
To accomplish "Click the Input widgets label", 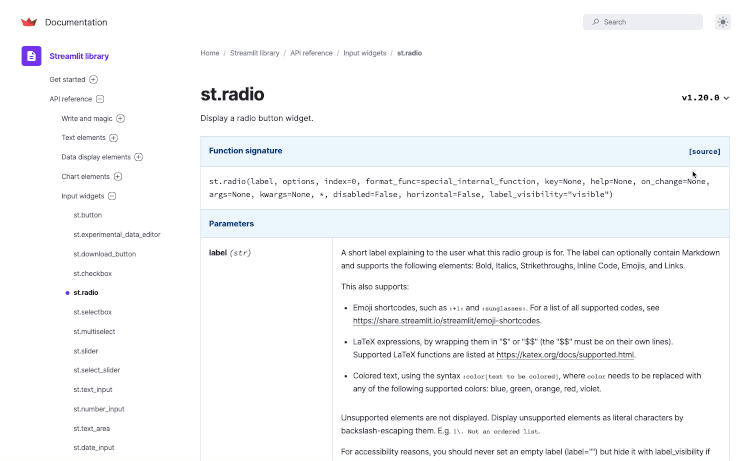I will point(83,196).
